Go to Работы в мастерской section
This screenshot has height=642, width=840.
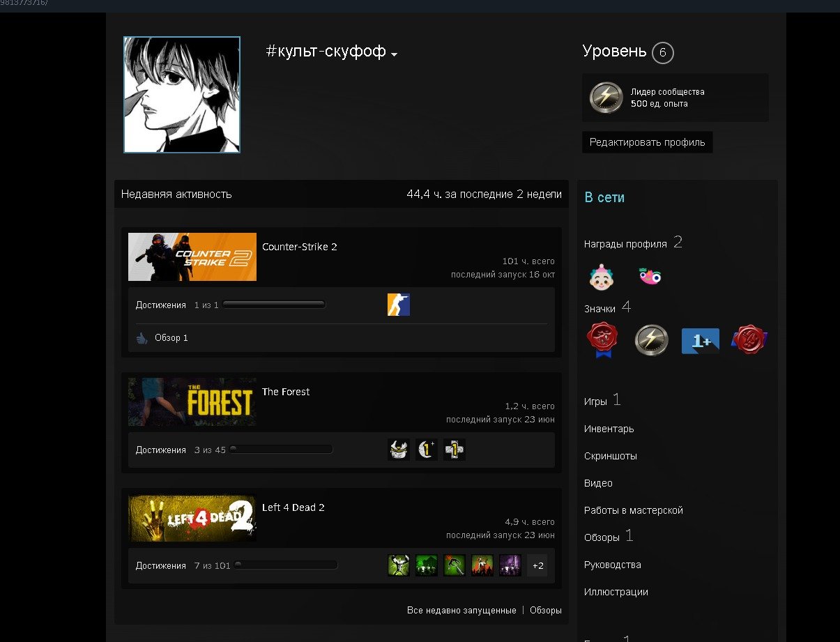633,510
